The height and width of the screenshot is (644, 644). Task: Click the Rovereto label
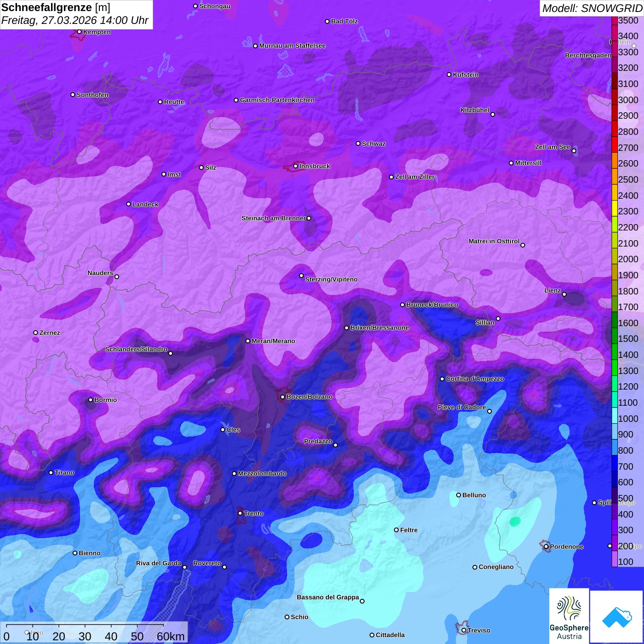[207, 563]
